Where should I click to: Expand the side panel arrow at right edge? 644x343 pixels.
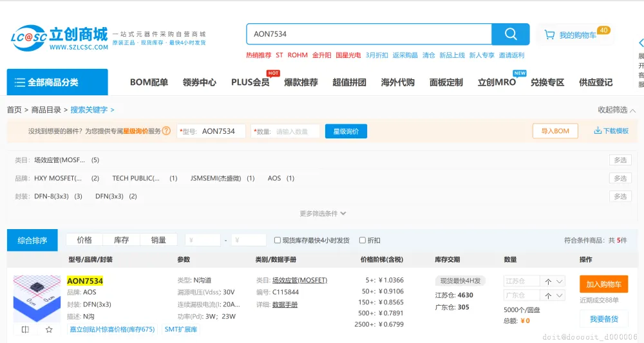[641, 42]
